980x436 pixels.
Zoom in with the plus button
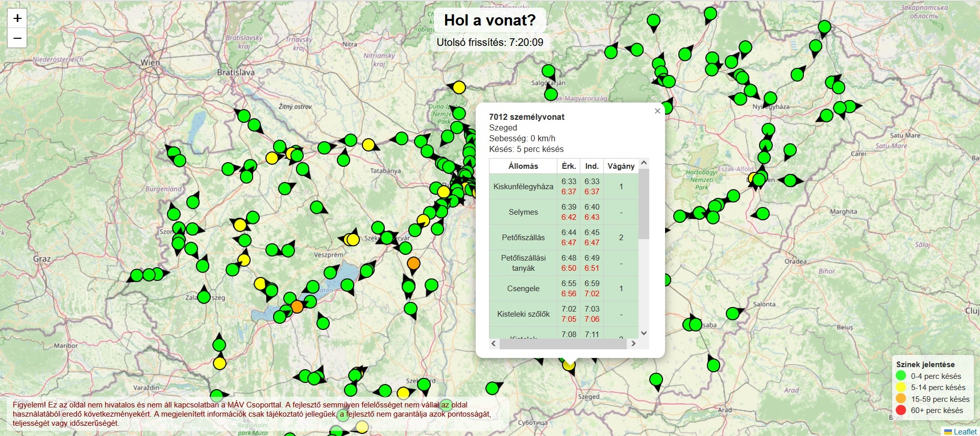click(x=17, y=18)
